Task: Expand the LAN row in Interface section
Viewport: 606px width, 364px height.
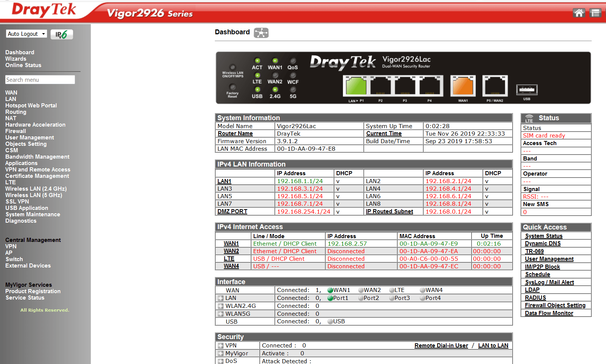Action: click(x=220, y=298)
